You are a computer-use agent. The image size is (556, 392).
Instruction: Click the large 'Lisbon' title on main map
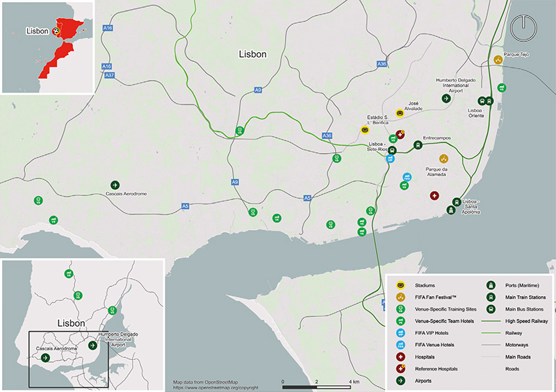click(252, 54)
